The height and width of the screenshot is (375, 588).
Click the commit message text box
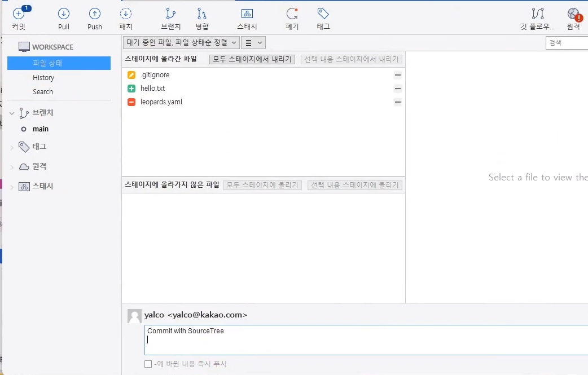point(366,340)
